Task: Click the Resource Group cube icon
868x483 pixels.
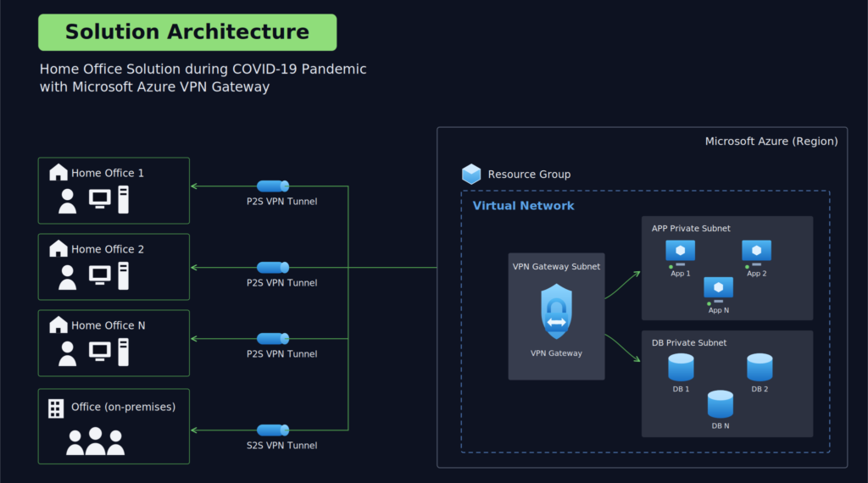Action: 471,174
